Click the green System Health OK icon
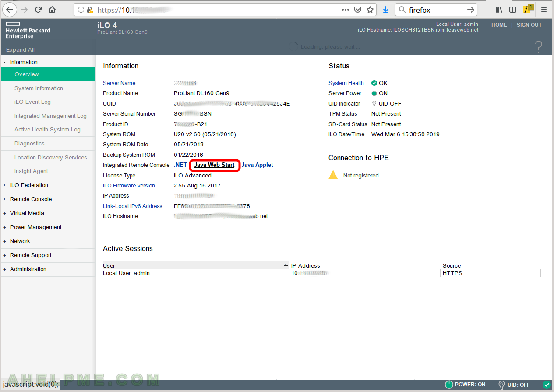Screen dimensions: 554x392 (x=374, y=83)
